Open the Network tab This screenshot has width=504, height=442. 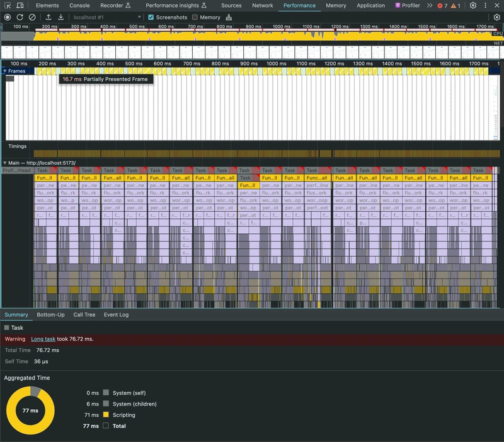tap(263, 6)
